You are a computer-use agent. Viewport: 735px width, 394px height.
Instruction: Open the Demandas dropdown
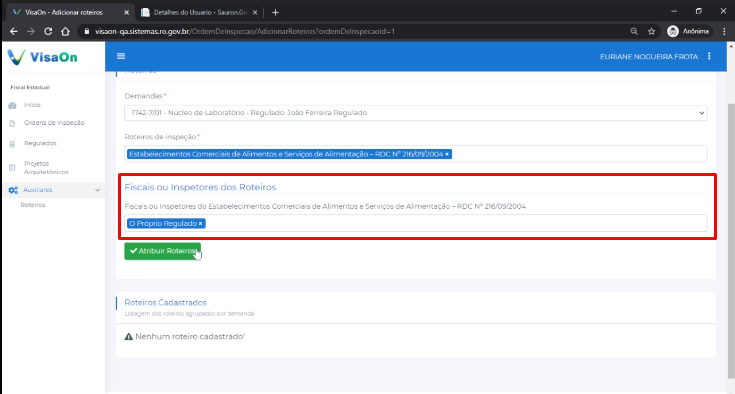click(x=416, y=113)
